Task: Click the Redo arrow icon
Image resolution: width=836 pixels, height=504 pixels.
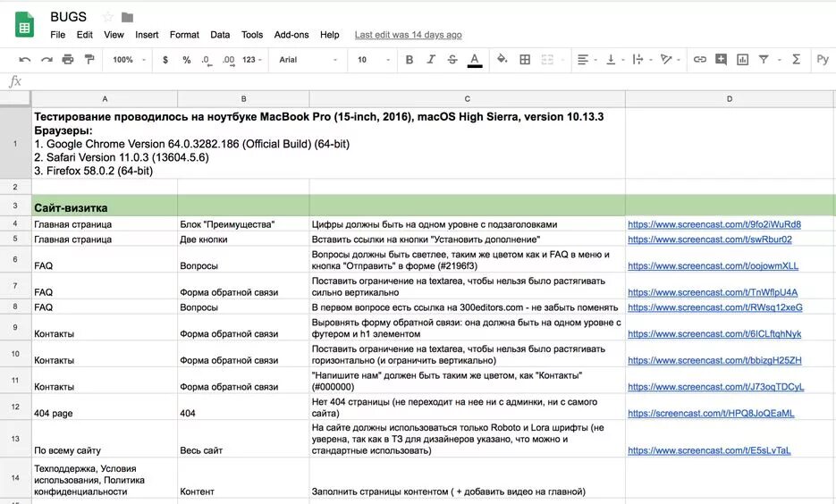Action: pos(46,60)
